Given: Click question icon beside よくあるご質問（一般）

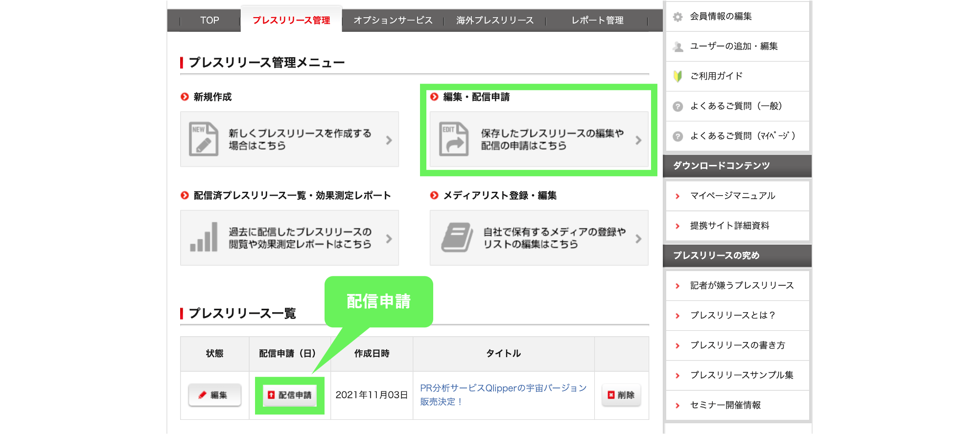Looking at the screenshot, I should 677,106.
